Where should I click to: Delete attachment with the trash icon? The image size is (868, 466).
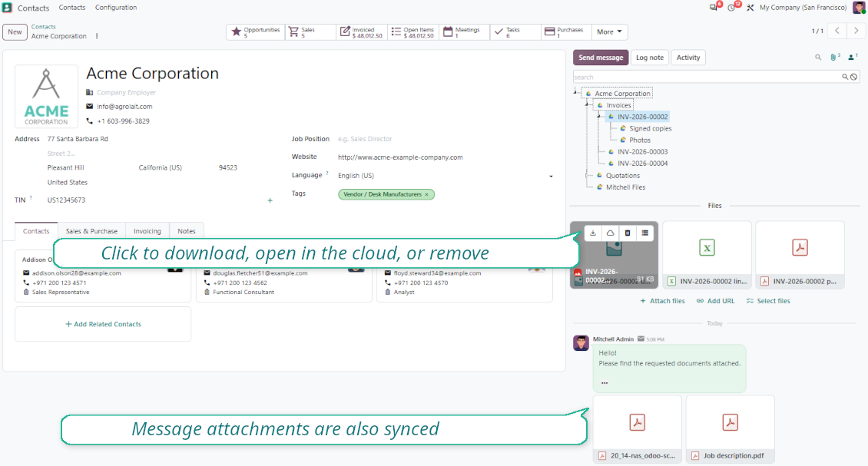pos(628,233)
